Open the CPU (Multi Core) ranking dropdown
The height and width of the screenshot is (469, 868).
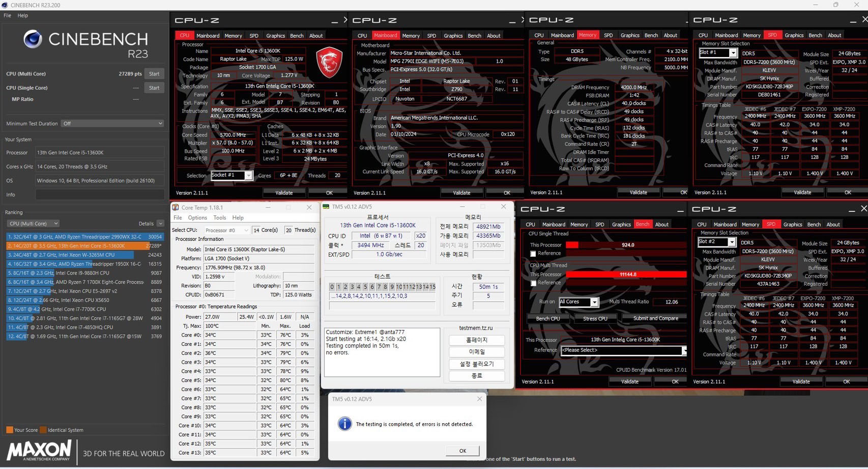tap(33, 224)
